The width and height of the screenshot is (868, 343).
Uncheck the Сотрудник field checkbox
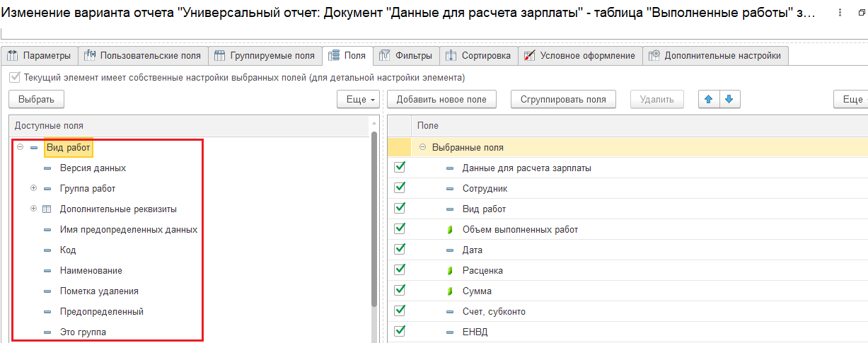(x=400, y=188)
